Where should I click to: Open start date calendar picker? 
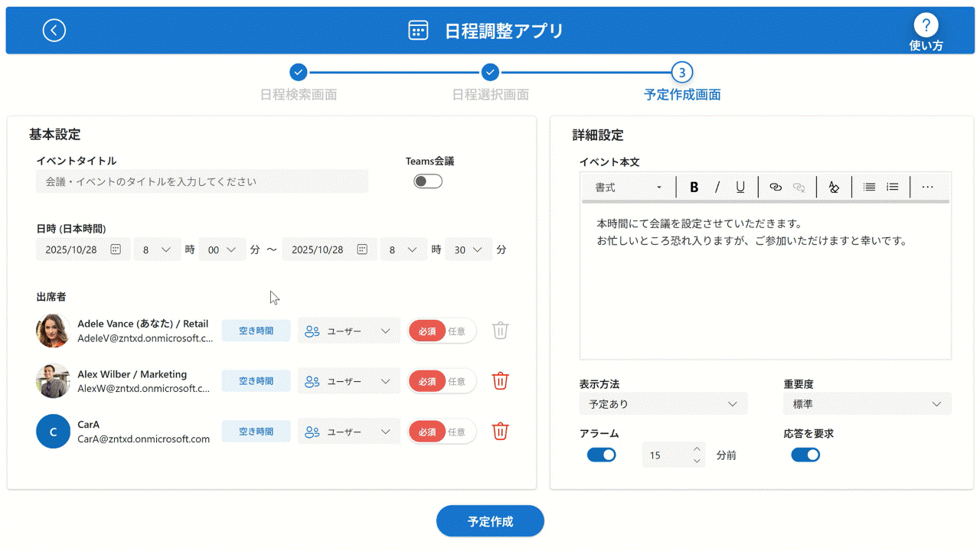click(116, 249)
